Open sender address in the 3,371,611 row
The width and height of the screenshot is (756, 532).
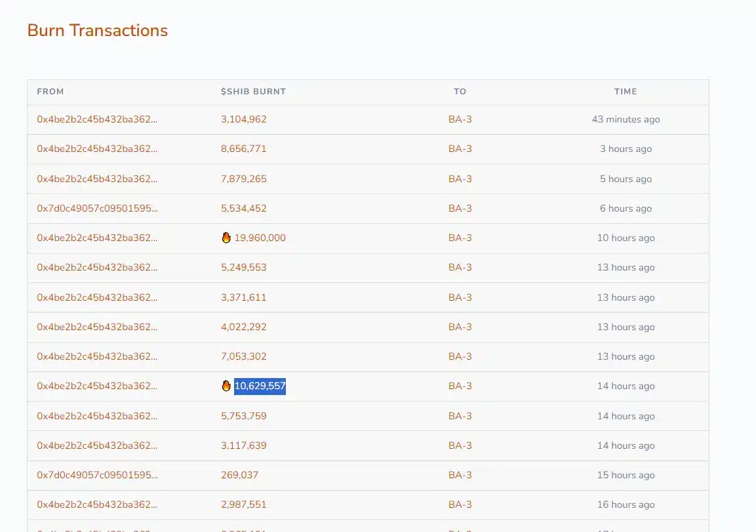click(x=97, y=297)
